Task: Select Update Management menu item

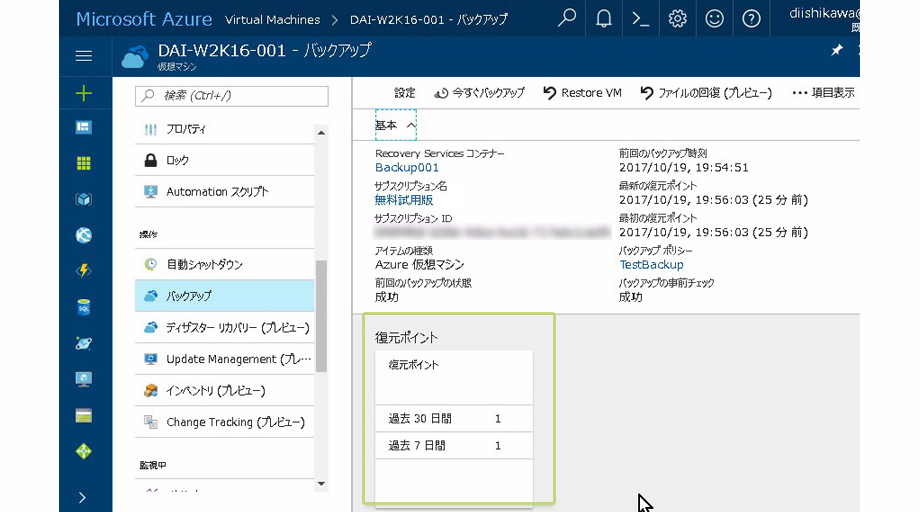Action: point(225,359)
